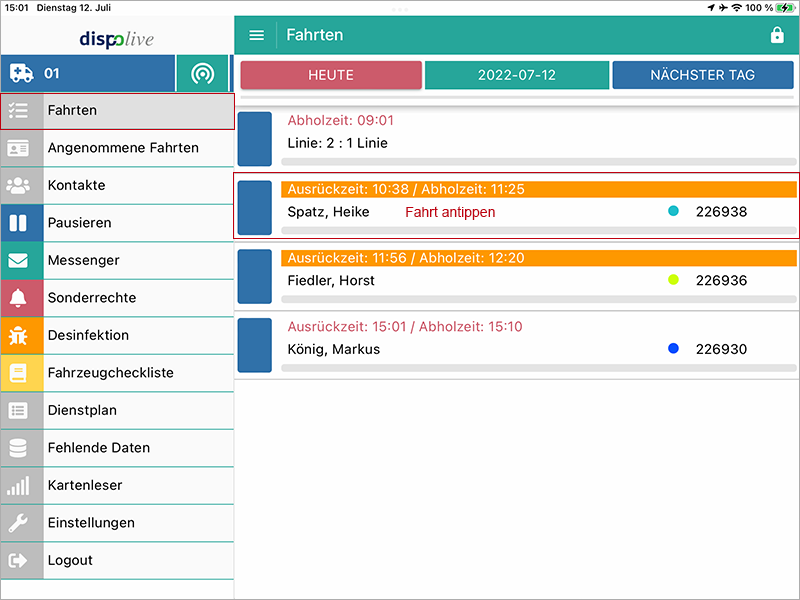Screen dimensions: 800x600
Task: Tap 'Linie: 2 : 1 Linie' text
Action: click(x=337, y=143)
